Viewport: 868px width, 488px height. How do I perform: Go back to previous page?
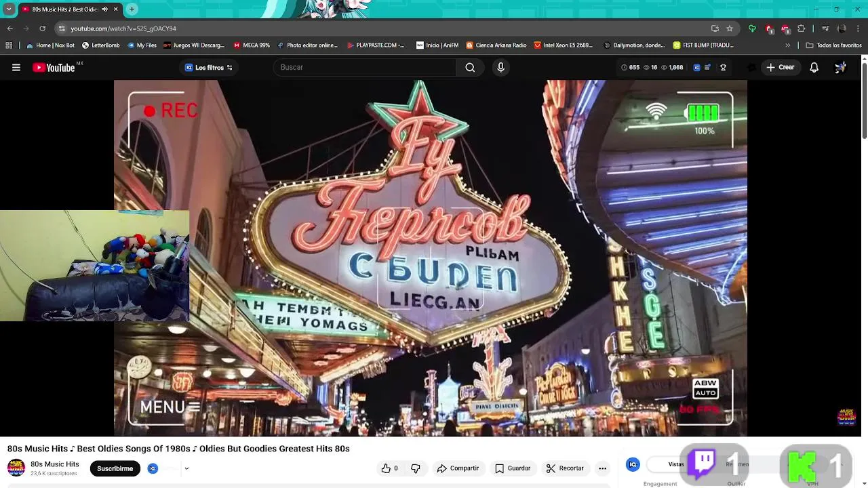[x=10, y=28]
